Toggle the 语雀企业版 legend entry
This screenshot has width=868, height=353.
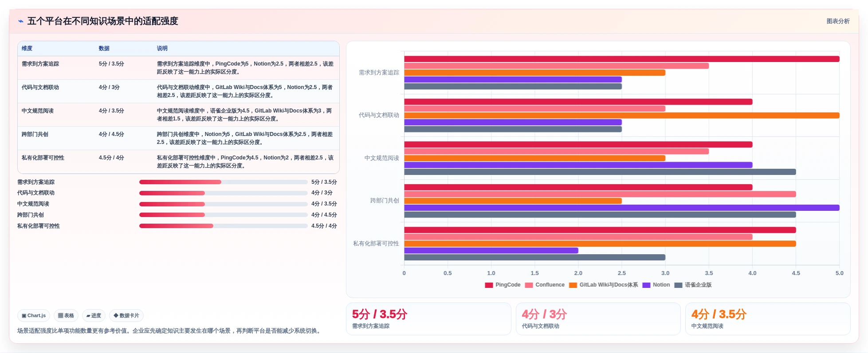click(x=693, y=285)
